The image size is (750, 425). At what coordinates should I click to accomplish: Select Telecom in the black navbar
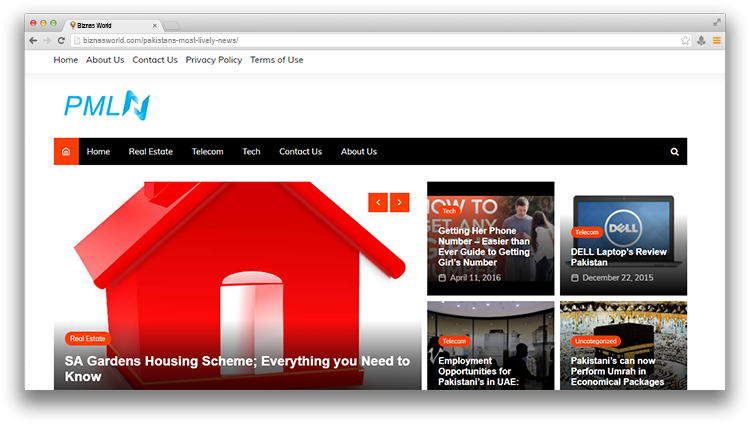207,152
